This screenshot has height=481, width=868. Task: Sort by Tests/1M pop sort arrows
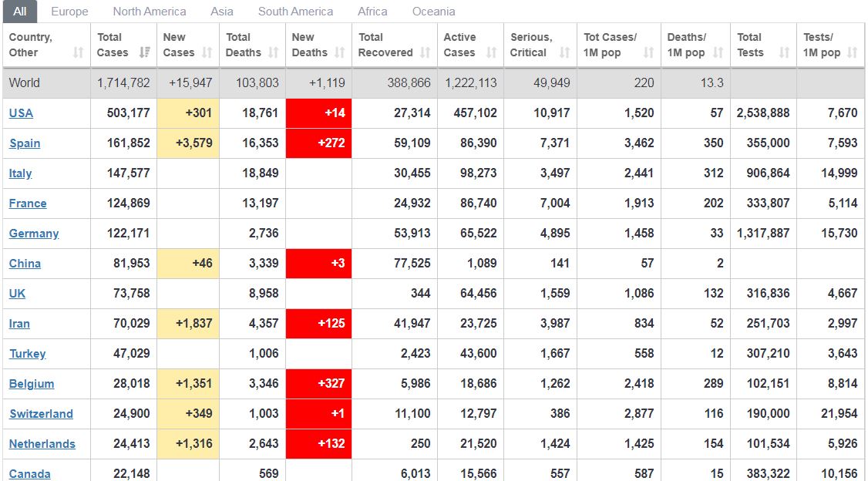pyautogui.click(x=853, y=52)
